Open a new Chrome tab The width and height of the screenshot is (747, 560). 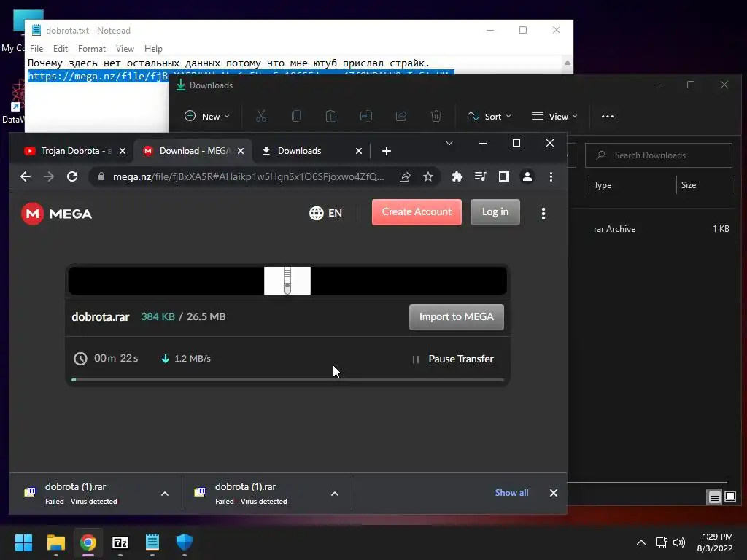point(387,151)
